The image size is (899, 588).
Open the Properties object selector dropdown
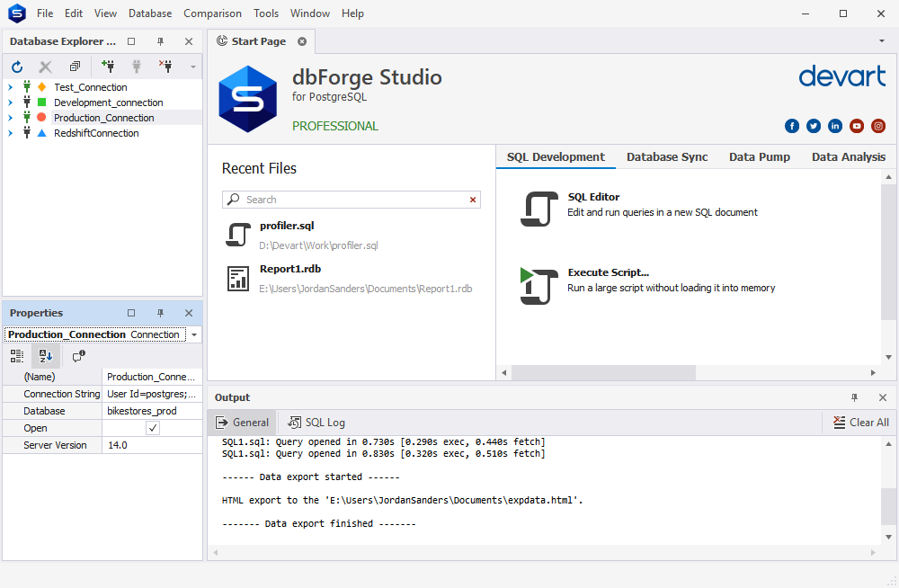[x=193, y=334]
